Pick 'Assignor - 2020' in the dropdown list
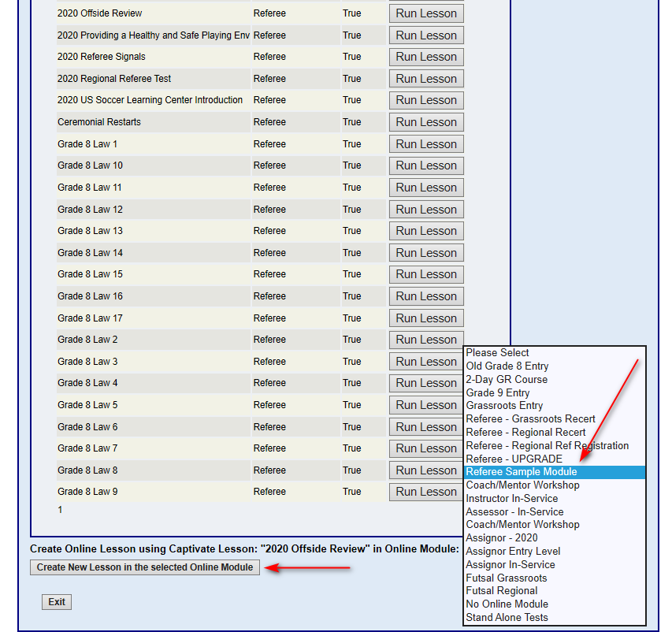Screen dimensions: 672x632 [x=555, y=538]
